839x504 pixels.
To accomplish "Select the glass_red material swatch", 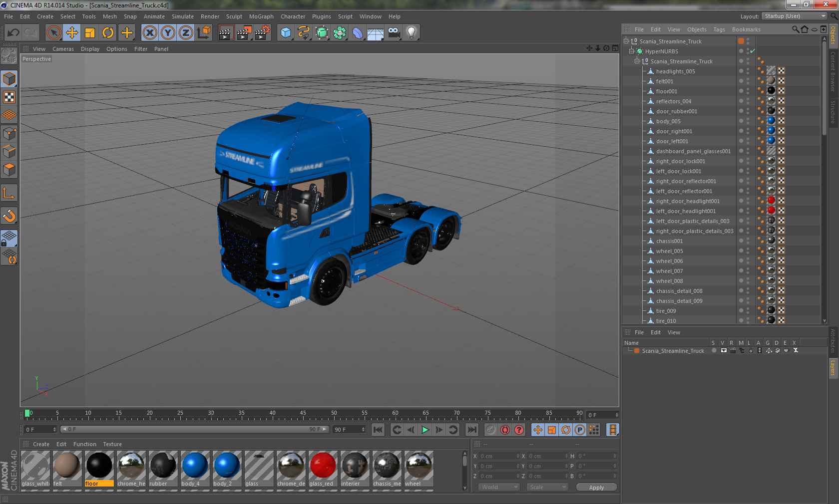I will tap(323, 469).
